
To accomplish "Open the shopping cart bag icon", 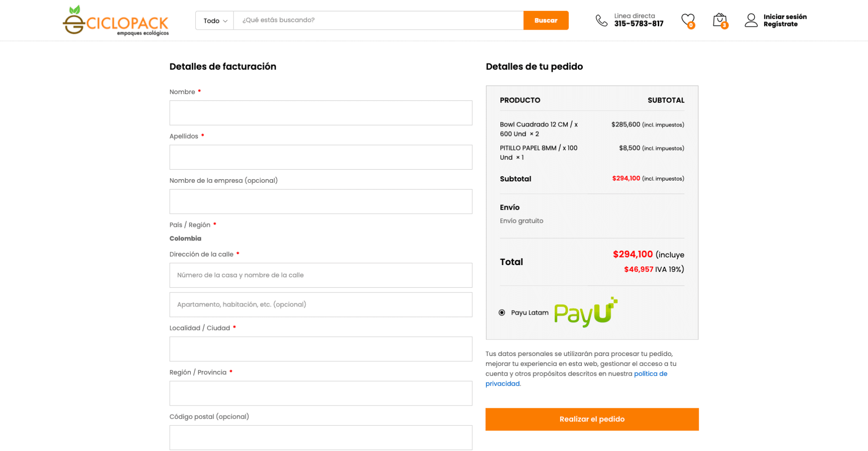I will (x=720, y=20).
